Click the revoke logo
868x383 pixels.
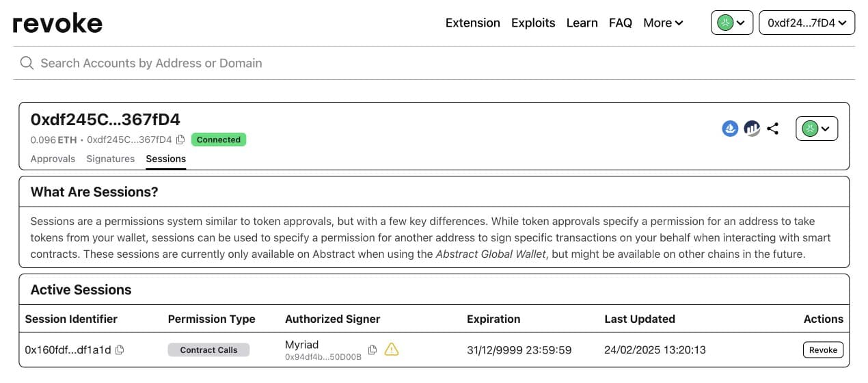pyautogui.click(x=57, y=23)
